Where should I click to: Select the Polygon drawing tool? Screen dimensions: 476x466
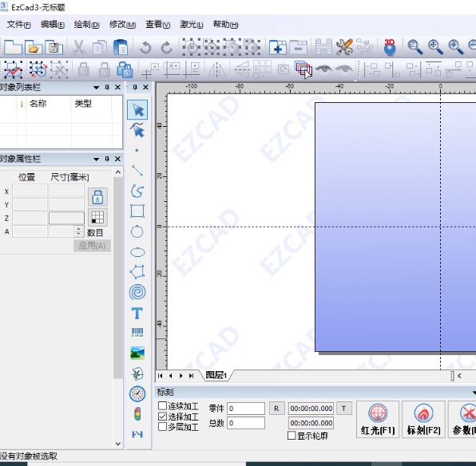tap(137, 272)
